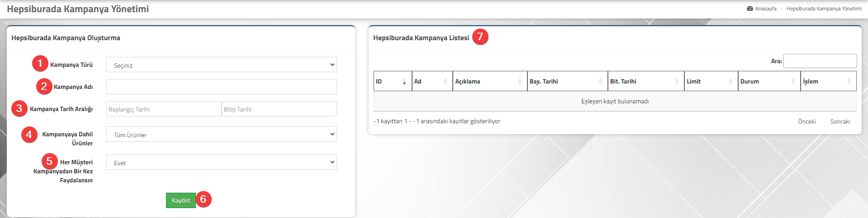The image size is (868, 218).
Task: Sort by Bit. Tarihi column icon
Action: (x=677, y=82)
